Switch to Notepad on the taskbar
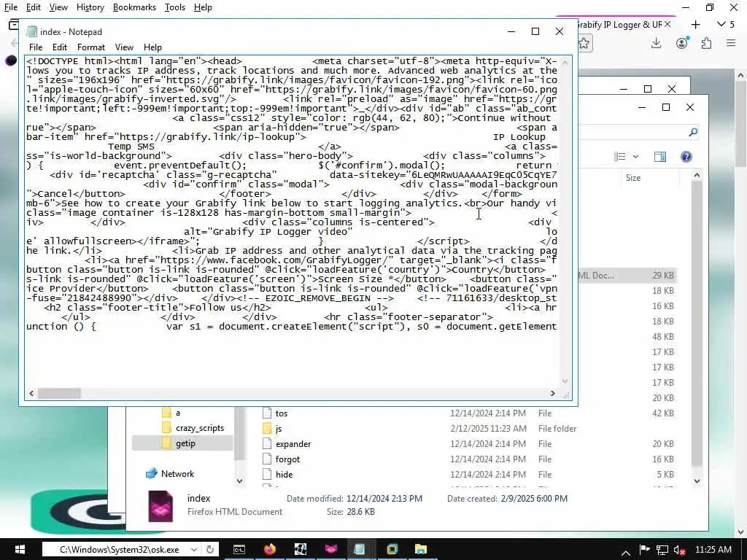The image size is (747, 560). click(360, 550)
